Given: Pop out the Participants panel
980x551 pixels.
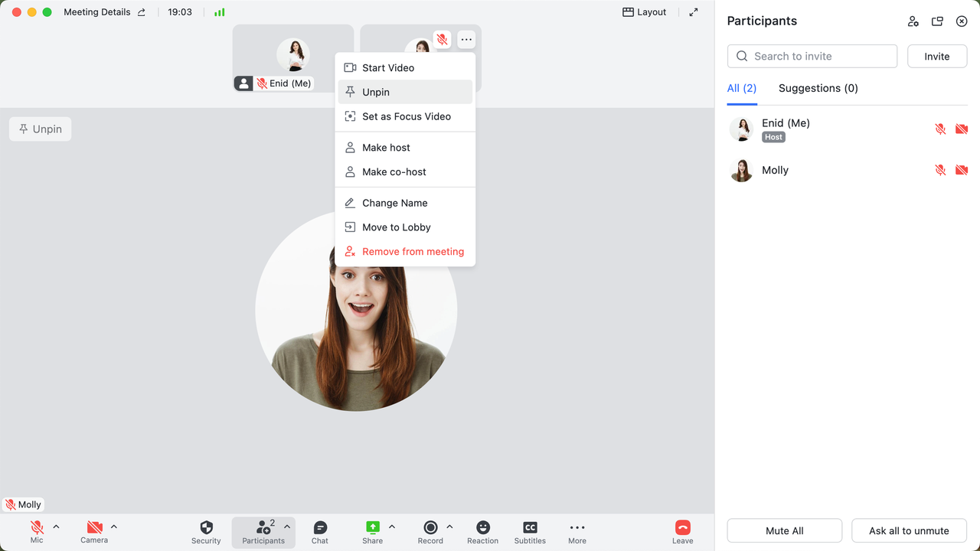Looking at the screenshot, I should click(937, 21).
